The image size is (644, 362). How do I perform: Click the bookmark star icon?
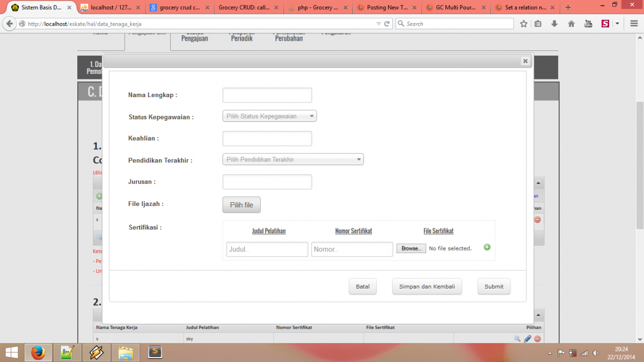[x=524, y=24]
